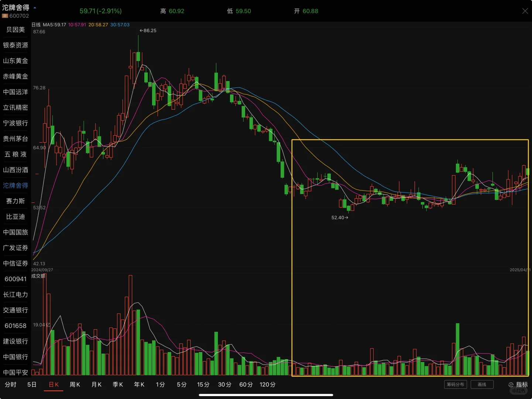Switch to the 5分 minute chart
Viewport: 532px width, 399px height.
coord(182,385)
